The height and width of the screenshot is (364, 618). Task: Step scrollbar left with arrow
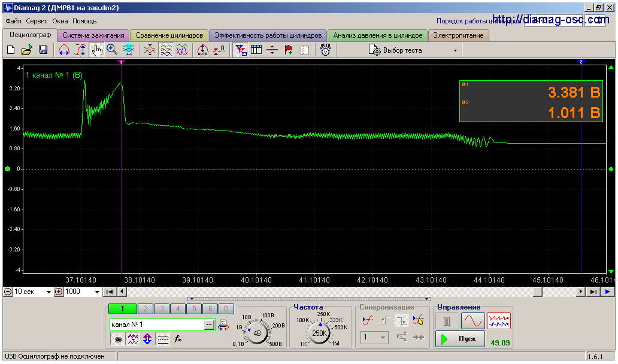[122, 292]
